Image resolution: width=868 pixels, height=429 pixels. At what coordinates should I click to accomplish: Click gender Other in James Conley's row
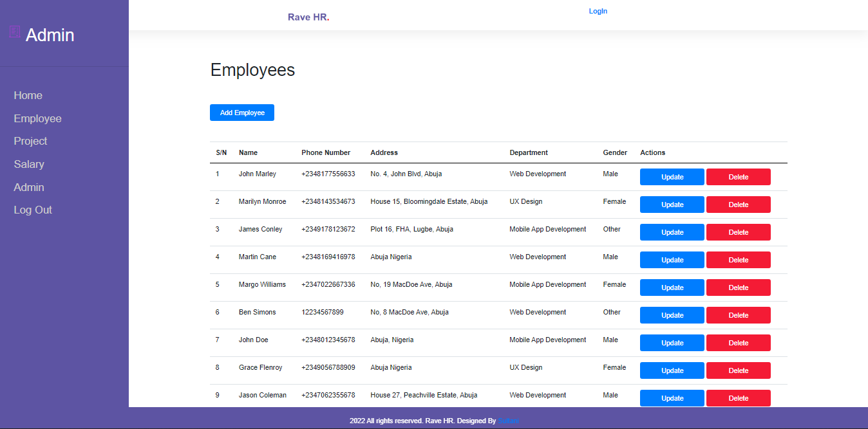click(612, 229)
